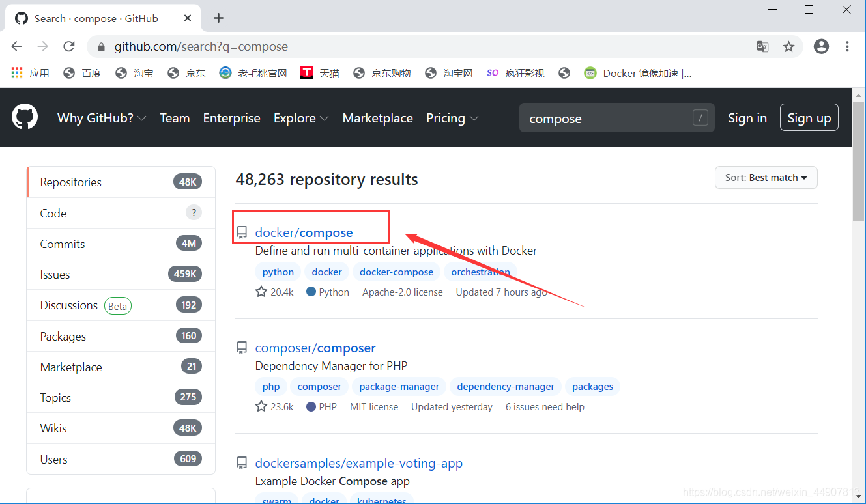Select the Topics filter
Image resolution: width=866 pixels, height=504 pixels.
click(x=121, y=397)
